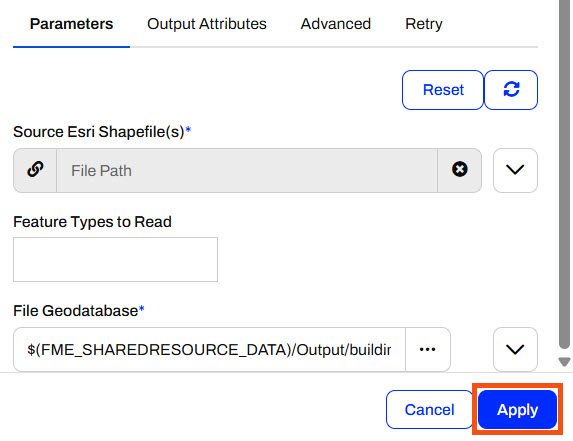Click the File Geodatabase path field
This screenshot has height=441, width=573.
[209, 349]
